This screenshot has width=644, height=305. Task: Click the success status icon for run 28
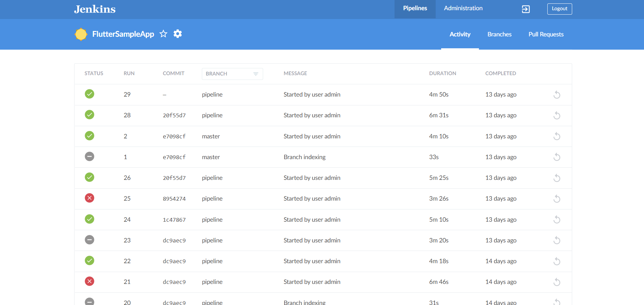pos(90,115)
